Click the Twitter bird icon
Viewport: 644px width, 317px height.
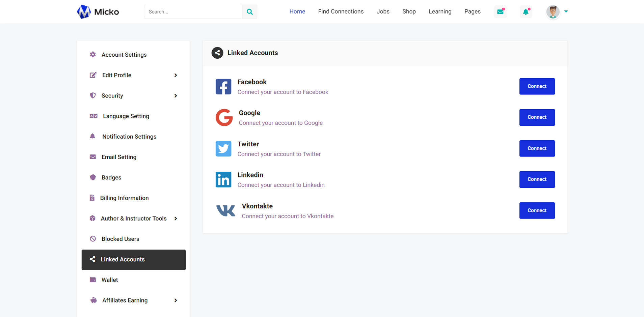(223, 149)
